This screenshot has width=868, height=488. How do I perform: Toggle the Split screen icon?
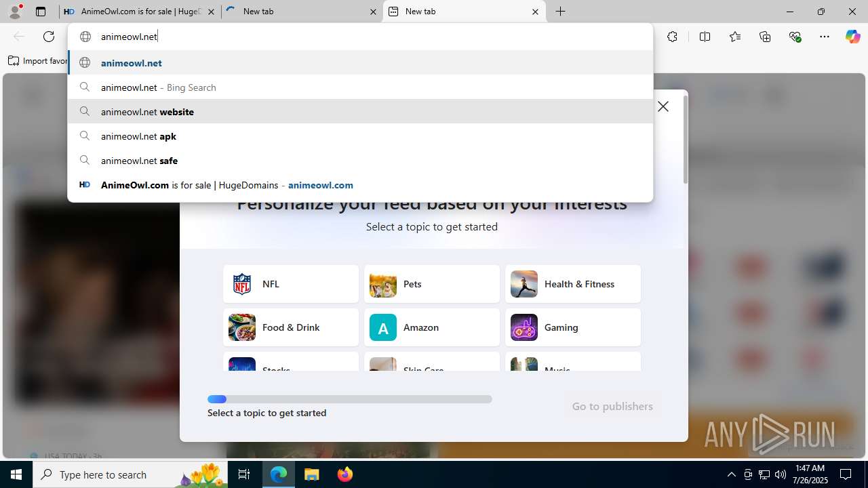(705, 37)
